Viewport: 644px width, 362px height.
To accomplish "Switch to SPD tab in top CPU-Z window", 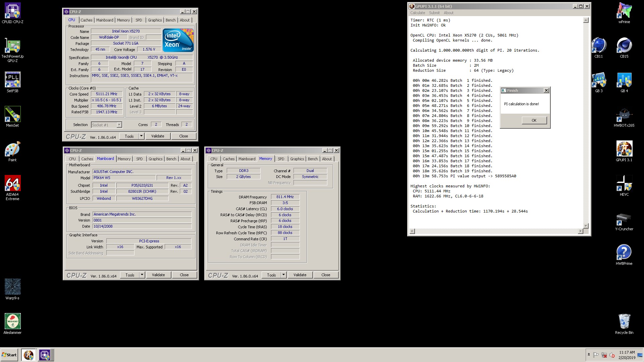I will [139, 20].
